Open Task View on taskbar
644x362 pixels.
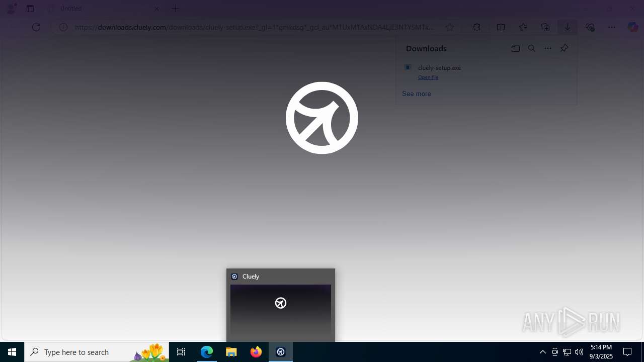pos(181,352)
